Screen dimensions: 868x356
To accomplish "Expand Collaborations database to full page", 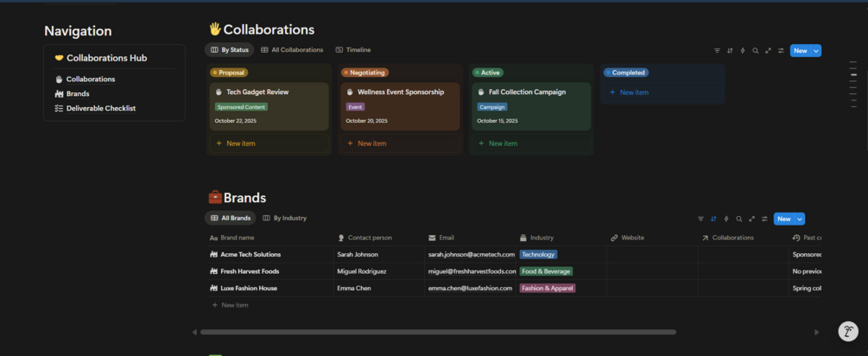I will (x=768, y=50).
